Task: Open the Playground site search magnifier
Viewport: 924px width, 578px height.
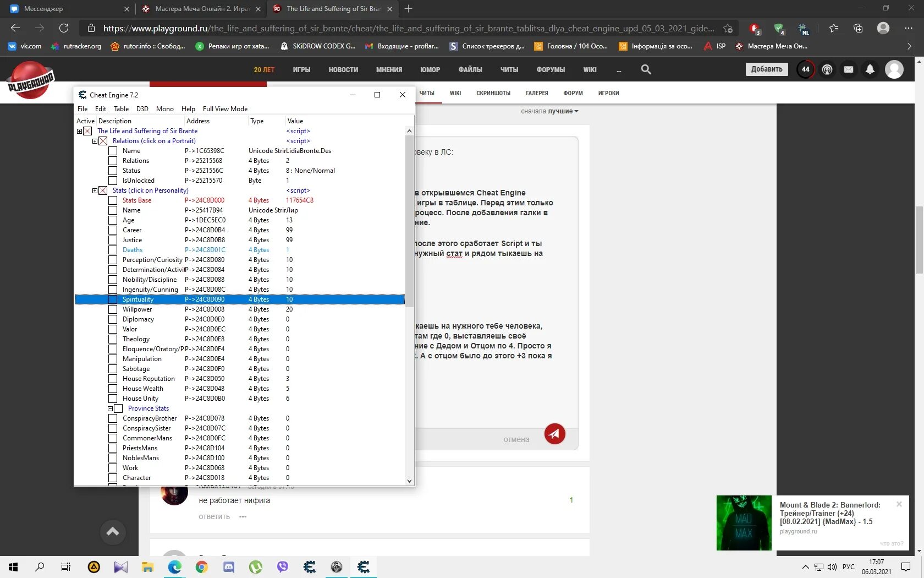Action: 646,69
